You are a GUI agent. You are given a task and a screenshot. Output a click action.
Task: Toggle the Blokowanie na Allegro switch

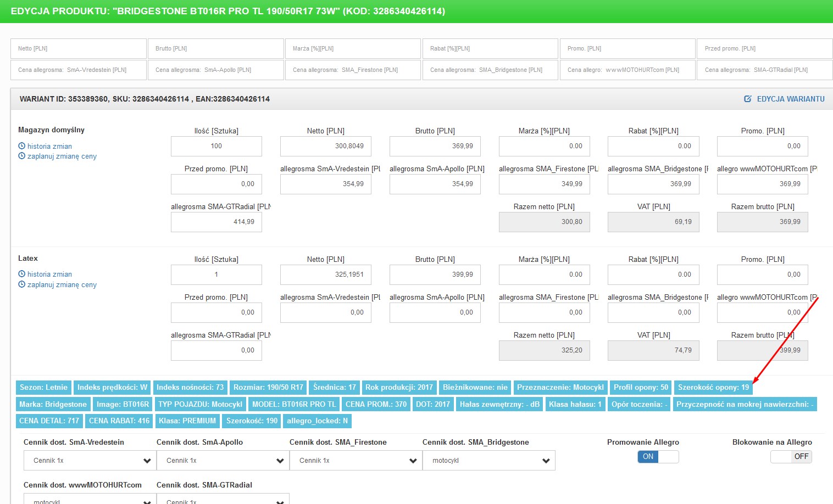coord(791,457)
